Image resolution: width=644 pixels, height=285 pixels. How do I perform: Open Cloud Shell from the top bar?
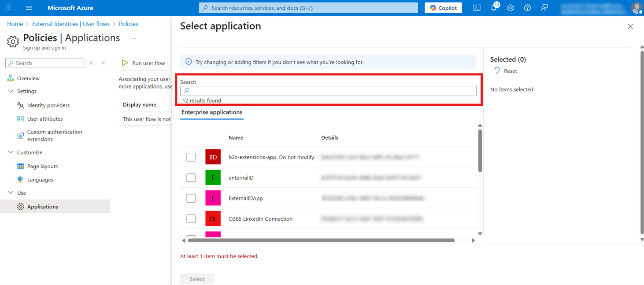(477, 7)
